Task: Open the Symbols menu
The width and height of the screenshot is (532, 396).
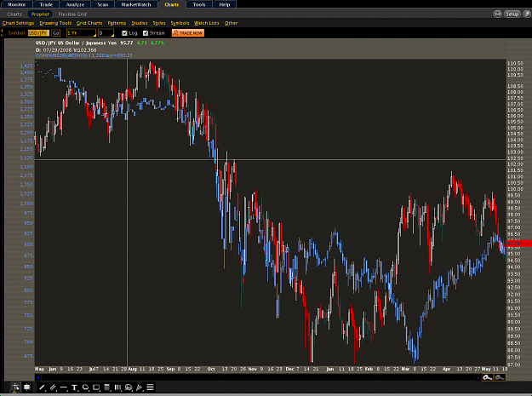Action: 180,23
